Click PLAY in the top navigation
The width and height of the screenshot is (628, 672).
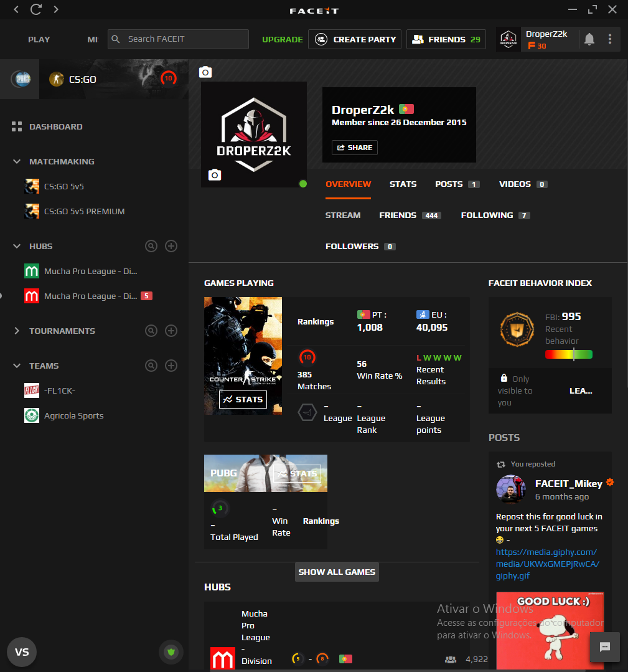pyautogui.click(x=39, y=39)
